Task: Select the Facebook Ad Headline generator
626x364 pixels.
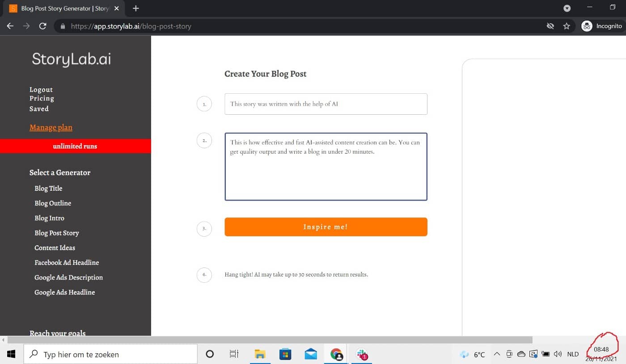Action: (x=67, y=262)
